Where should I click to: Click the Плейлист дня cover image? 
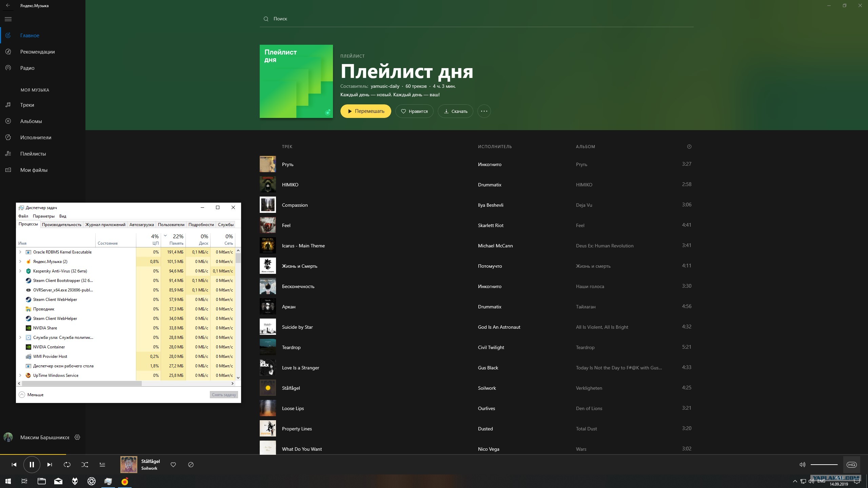coord(296,81)
